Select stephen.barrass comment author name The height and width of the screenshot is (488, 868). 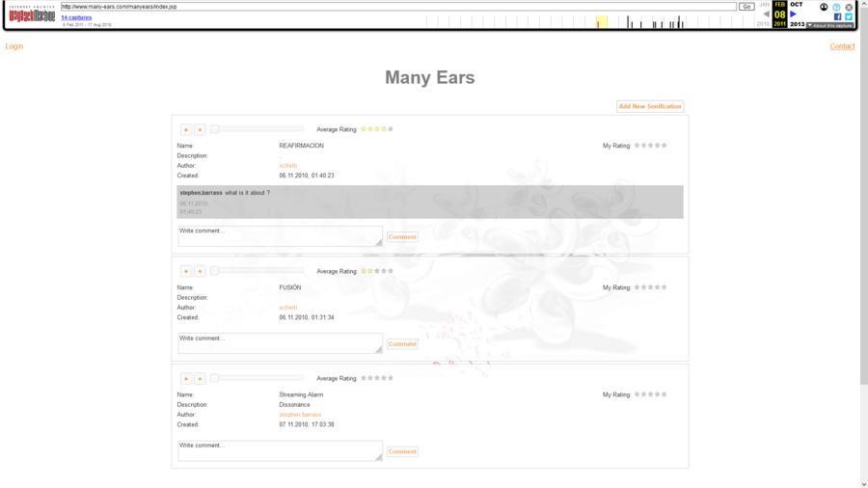(x=201, y=193)
